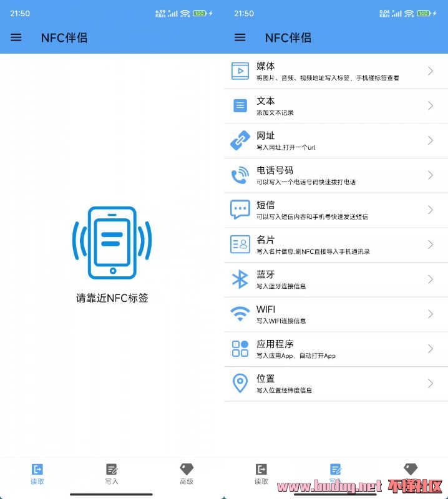
Task: Expand the 应用程序 row chevron
Action: point(431,349)
